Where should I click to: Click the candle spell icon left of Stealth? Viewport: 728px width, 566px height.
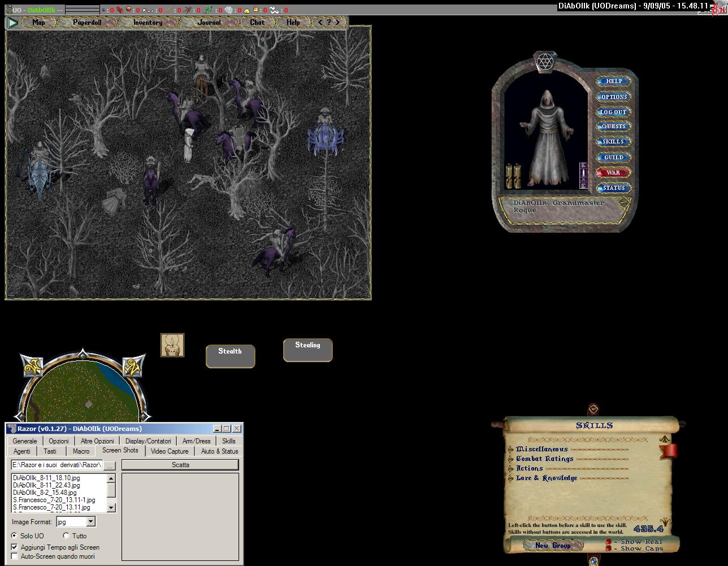pyautogui.click(x=172, y=345)
